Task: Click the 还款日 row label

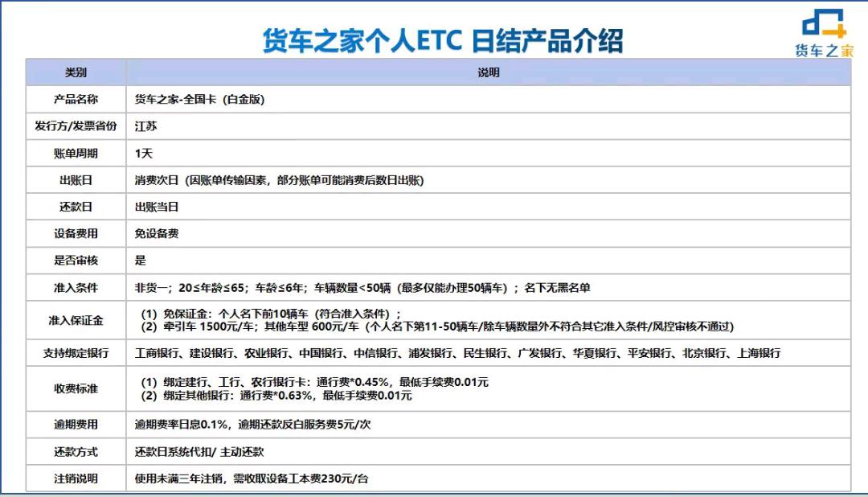Action: (76, 207)
